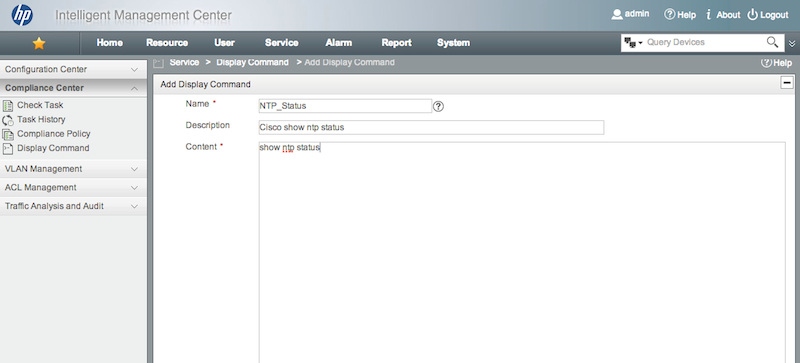Click Service in the breadcrumb
This screenshot has height=363, width=800.
(x=184, y=62)
